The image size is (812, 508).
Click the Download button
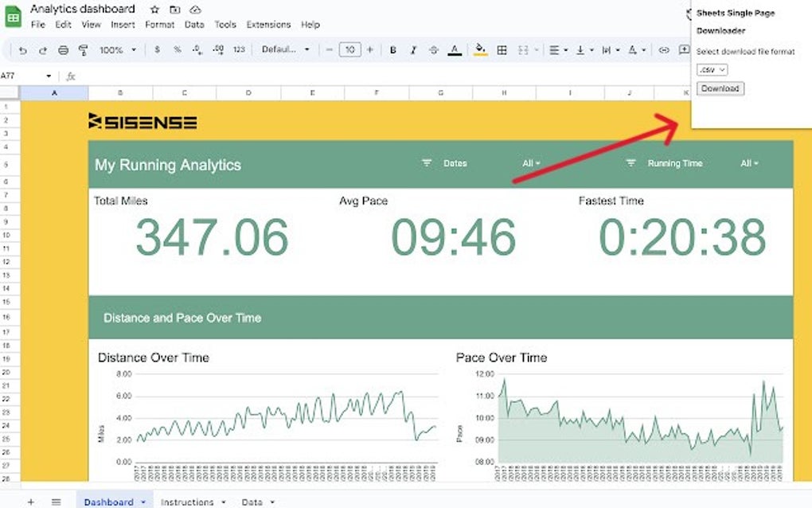click(719, 88)
